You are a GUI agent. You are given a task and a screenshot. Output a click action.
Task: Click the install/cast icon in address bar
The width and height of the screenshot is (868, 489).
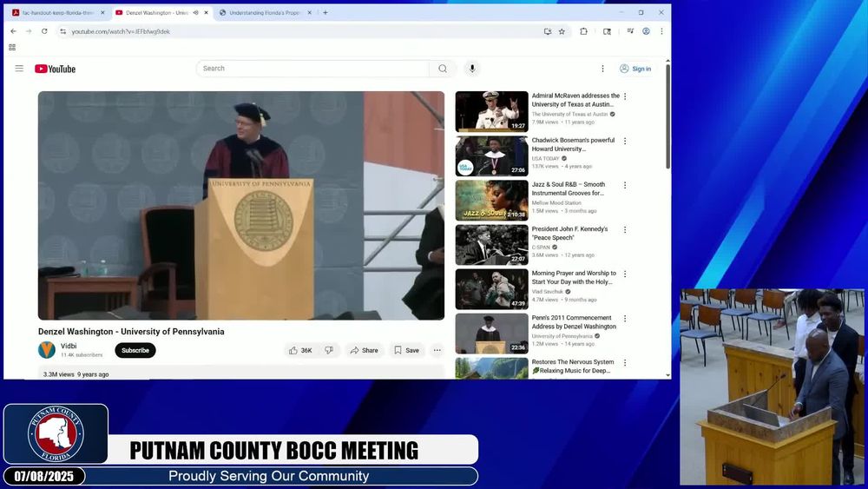click(548, 31)
